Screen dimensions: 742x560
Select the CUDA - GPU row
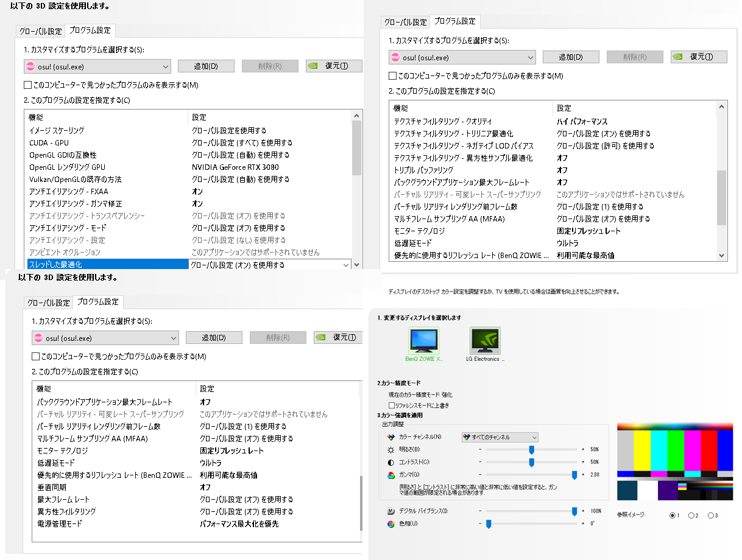[x=189, y=142]
